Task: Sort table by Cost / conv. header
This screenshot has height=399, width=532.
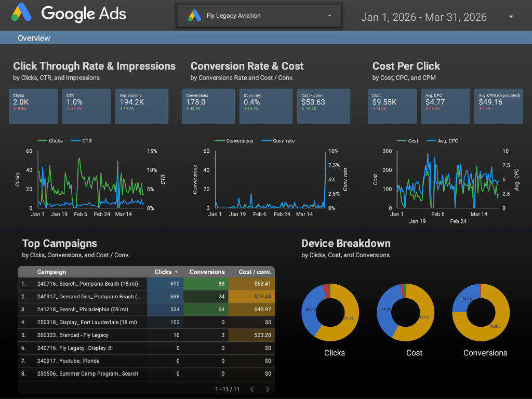Action: coord(255,272)
